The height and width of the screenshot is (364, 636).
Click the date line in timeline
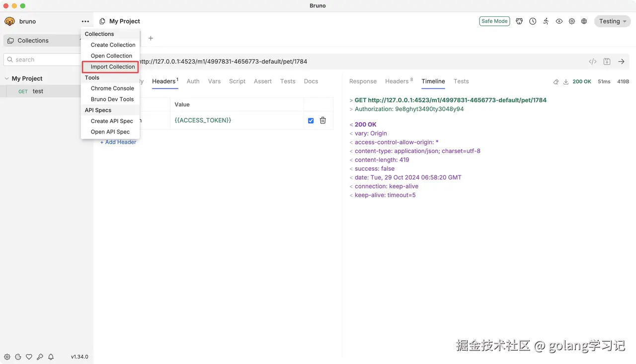(x=405, y=177)
